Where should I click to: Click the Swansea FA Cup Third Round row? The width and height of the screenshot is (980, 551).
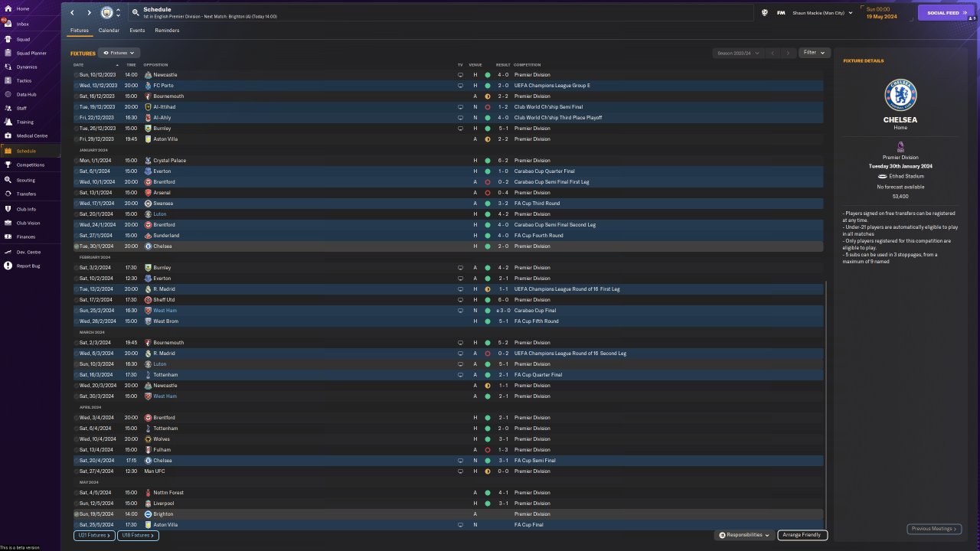[x=449, y=204]
